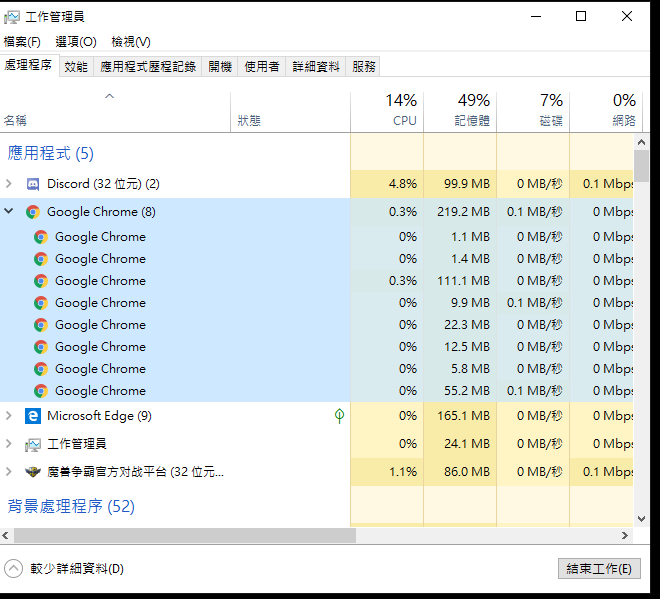The image size is (660, 599).
Task: Click the 工作管理員 row icon
Action: [33, 444]
